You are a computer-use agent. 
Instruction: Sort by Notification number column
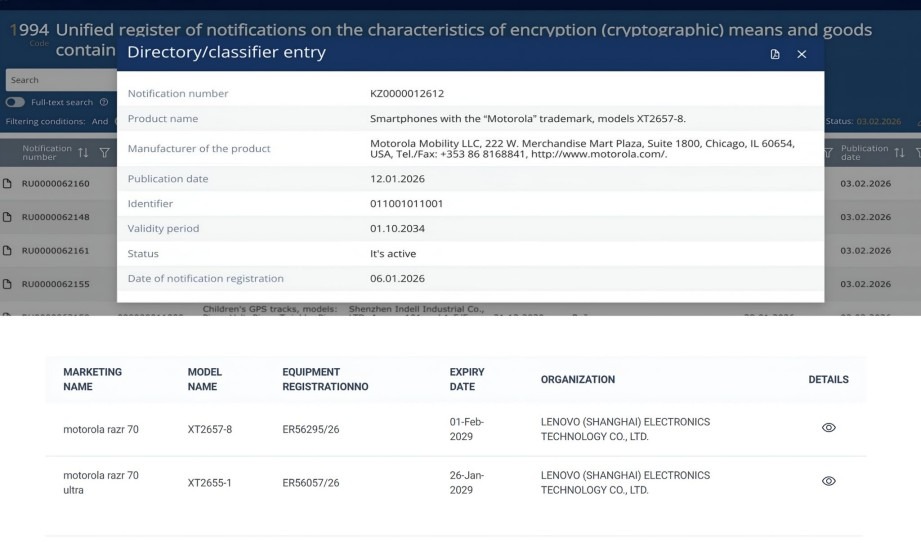[x=83, y=153]
